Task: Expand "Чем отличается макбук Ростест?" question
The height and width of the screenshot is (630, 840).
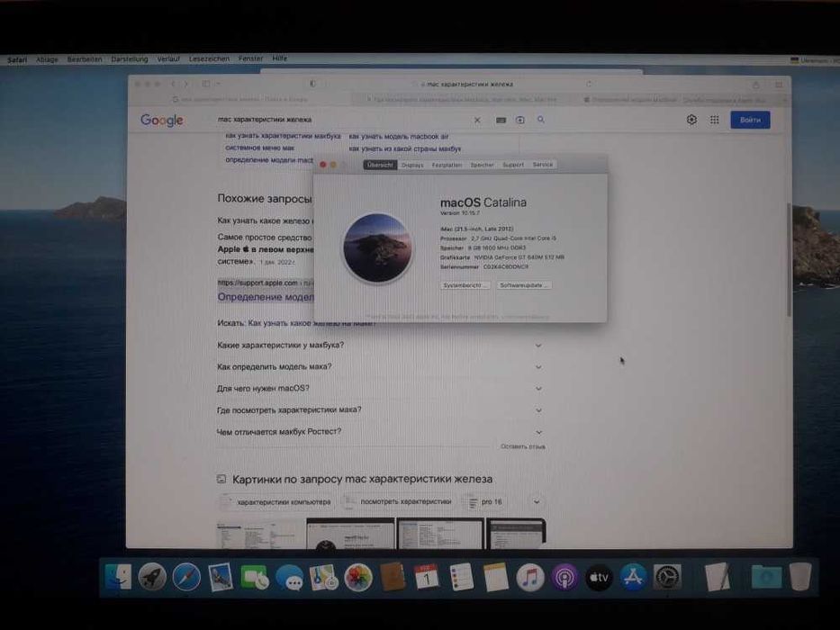Action: tap(380, 432)
